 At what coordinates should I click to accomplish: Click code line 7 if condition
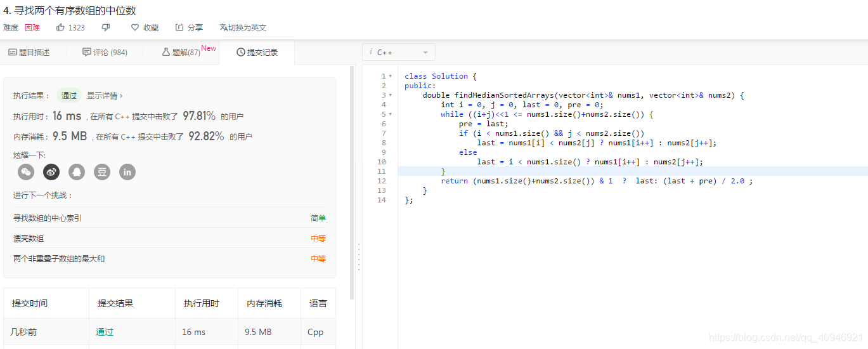click(x=552, y=133)
